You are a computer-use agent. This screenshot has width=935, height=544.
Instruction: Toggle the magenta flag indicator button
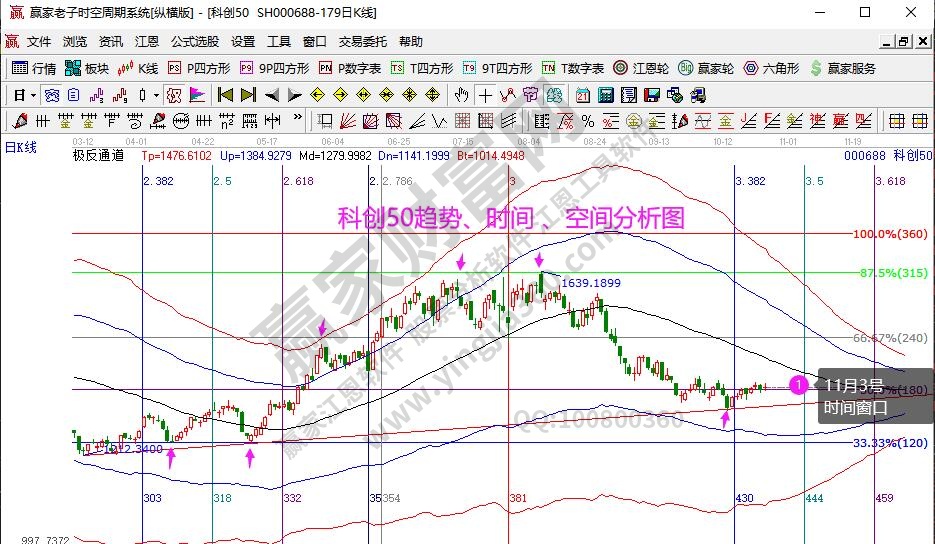point(197,95)
